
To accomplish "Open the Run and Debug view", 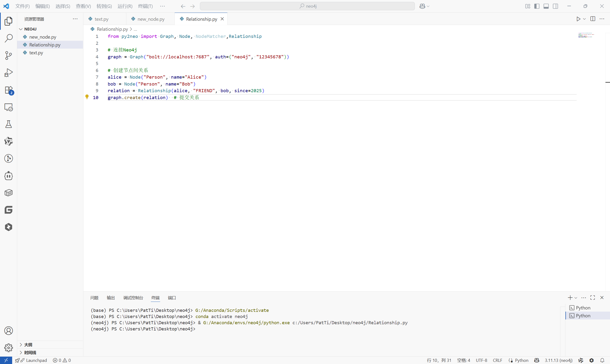I will [9, 73].
